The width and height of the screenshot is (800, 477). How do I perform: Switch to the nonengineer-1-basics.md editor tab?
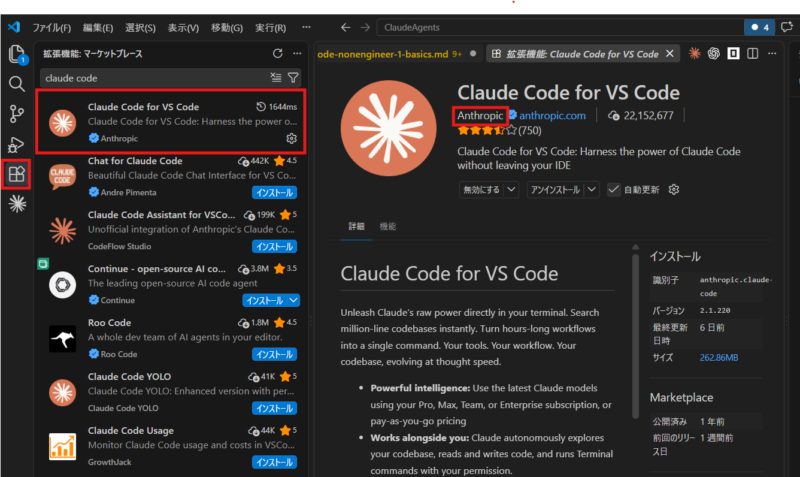pyautogui.click(x=398, y=54)
